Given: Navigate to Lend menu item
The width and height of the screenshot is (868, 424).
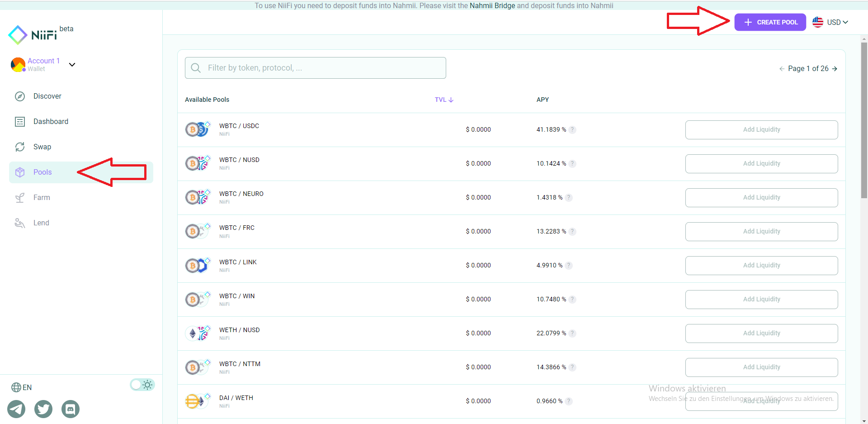Looking at the screenshot, I should click(81, 223).
